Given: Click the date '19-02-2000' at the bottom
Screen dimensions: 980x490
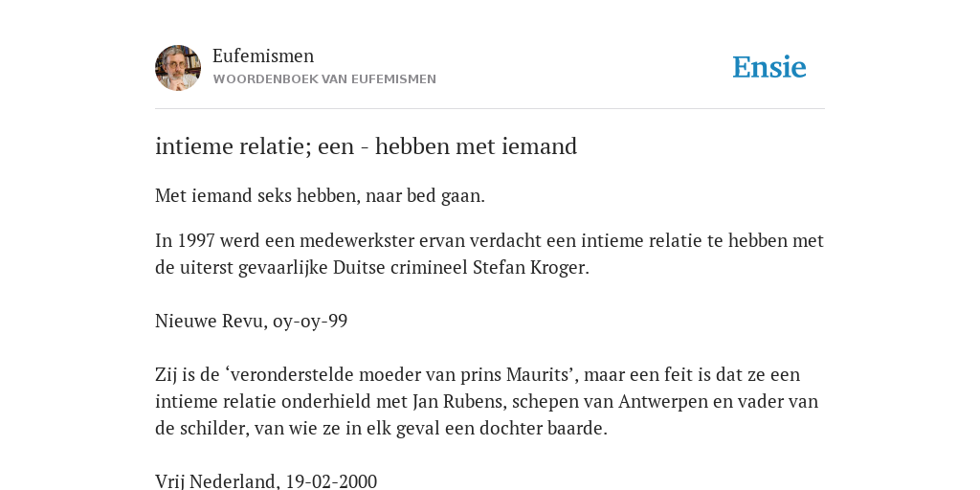Looking at the screenshot, I should coord(331,481).
